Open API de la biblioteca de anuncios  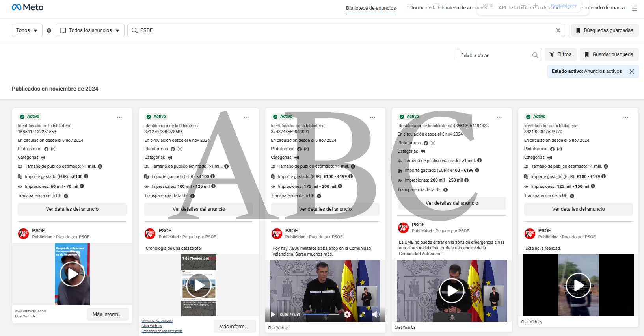coord(533,8)
